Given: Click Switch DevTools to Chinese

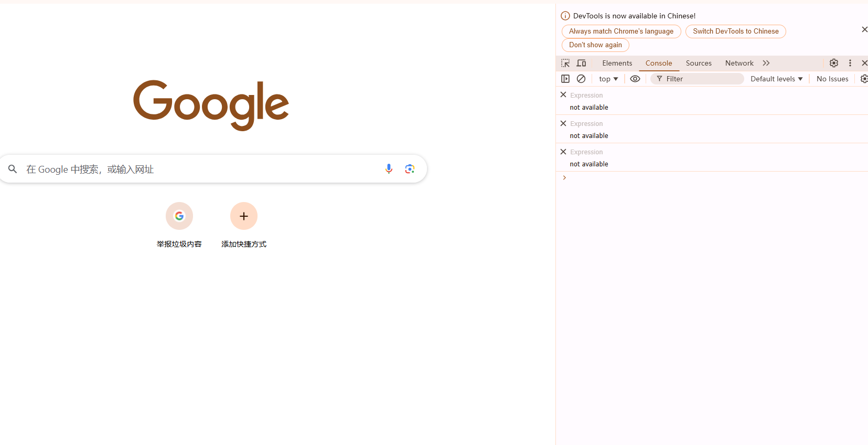Looking at the screenshot, I should (x=736, y=31).
